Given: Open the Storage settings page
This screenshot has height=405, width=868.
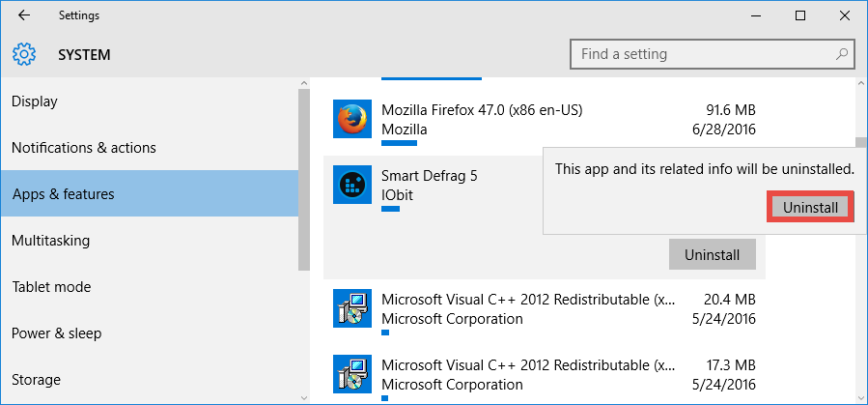Looking at the screenshot, I should 150,380.
